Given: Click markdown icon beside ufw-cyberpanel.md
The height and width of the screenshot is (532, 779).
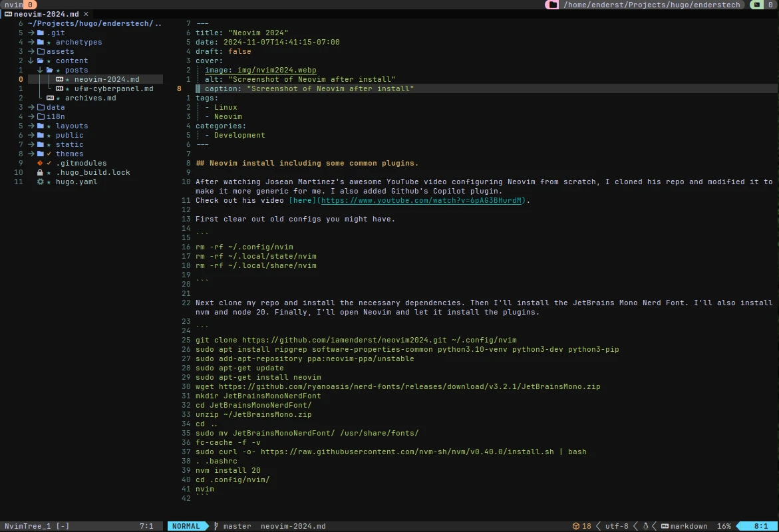Looking at the screenshot, I should [59, 89].
